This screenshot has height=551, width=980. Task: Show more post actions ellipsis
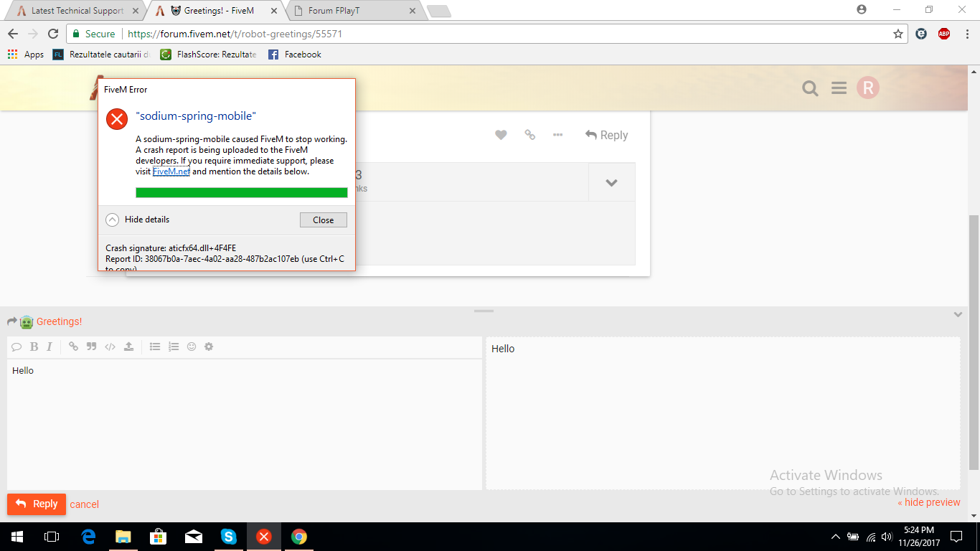pyautogui.click(x=557, y=135)
